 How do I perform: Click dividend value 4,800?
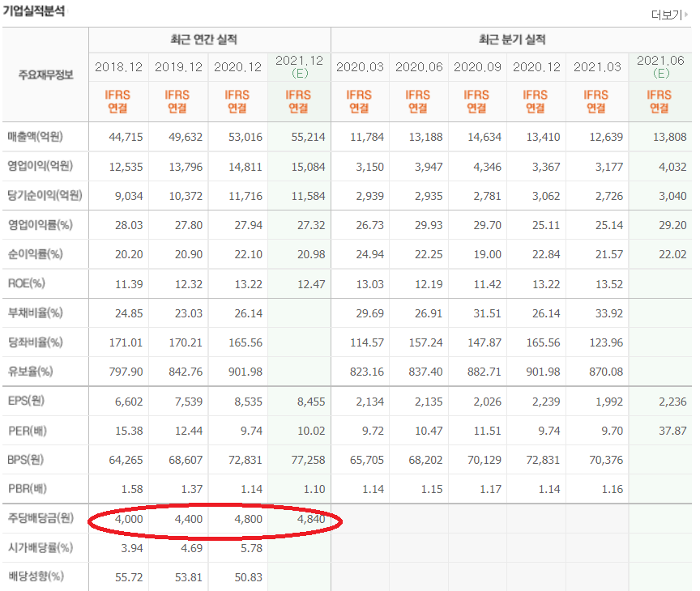pyautogui.click(x=248, y=519)
